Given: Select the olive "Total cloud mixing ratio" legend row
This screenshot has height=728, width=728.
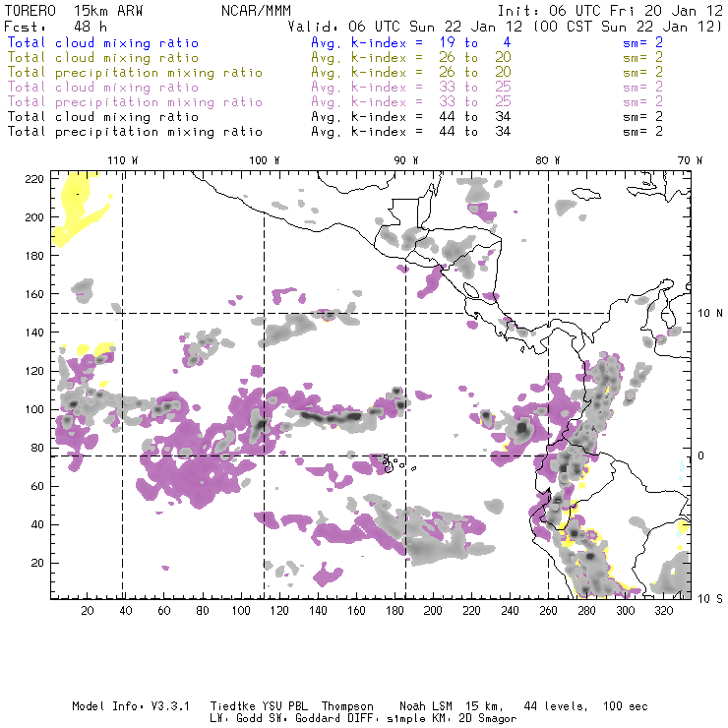Looking at the screenshot, I should [103, 58].
